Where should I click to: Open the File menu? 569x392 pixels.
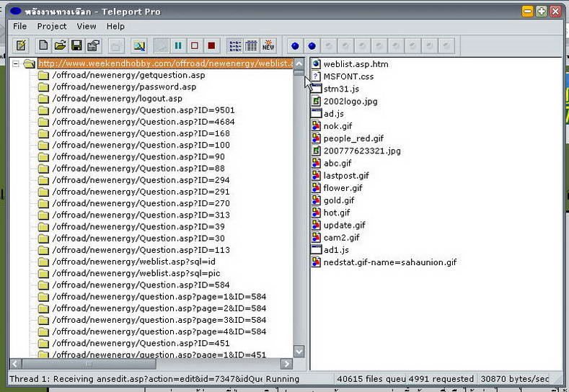click(x=19, y=26)
